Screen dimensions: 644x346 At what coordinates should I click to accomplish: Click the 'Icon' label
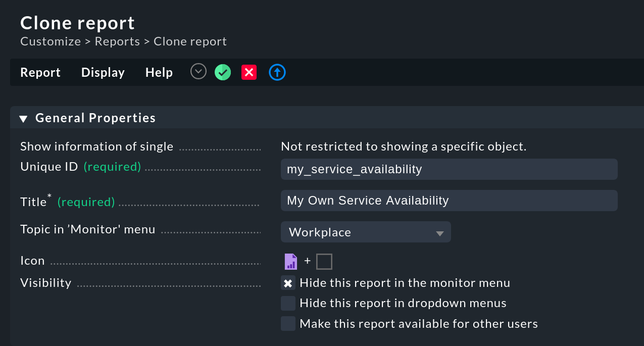coord(32,261)
